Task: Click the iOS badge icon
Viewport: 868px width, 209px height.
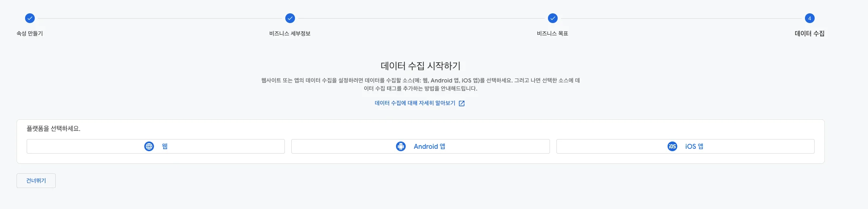Action: 672,146
